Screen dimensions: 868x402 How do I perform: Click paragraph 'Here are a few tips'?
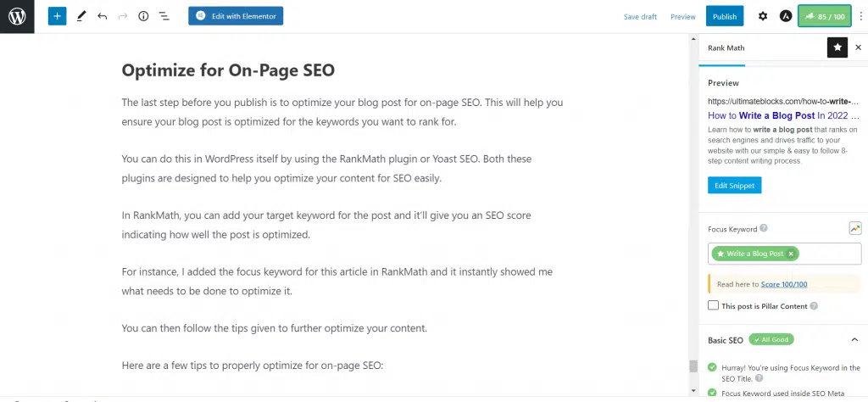pos(253,366)
